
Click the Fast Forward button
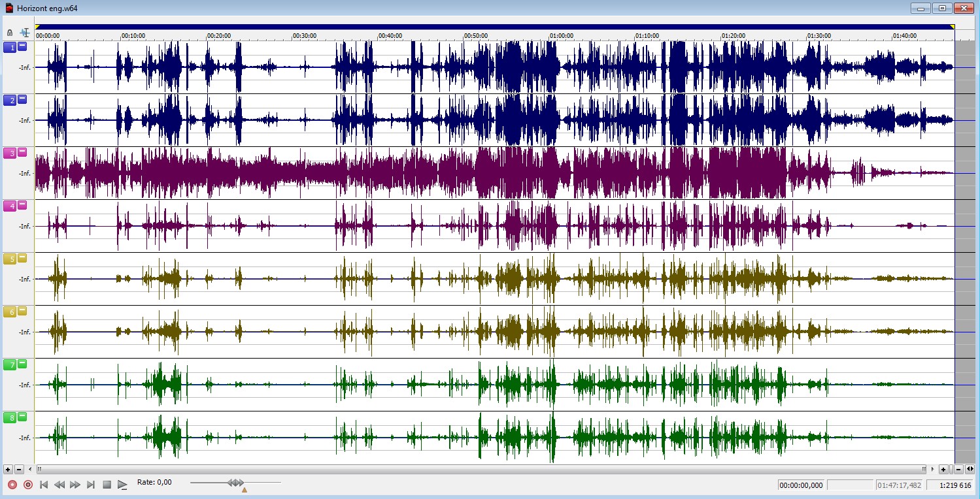click(75, 485)
